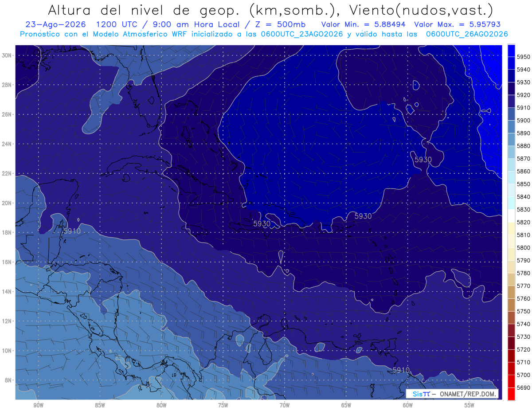Viewport: 532px width, 411px height.
Task: Click the 60W longitude axis label
Action: 408,406
